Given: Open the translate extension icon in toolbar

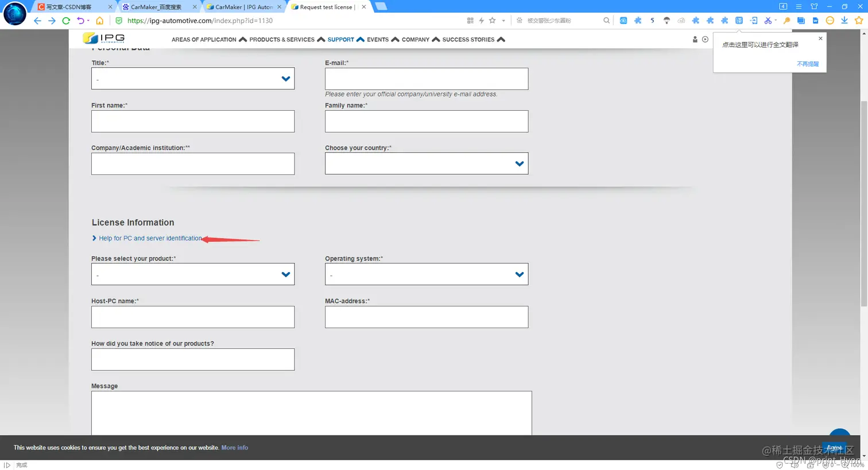Looking at the screenshot, I should tap(739, 21).
